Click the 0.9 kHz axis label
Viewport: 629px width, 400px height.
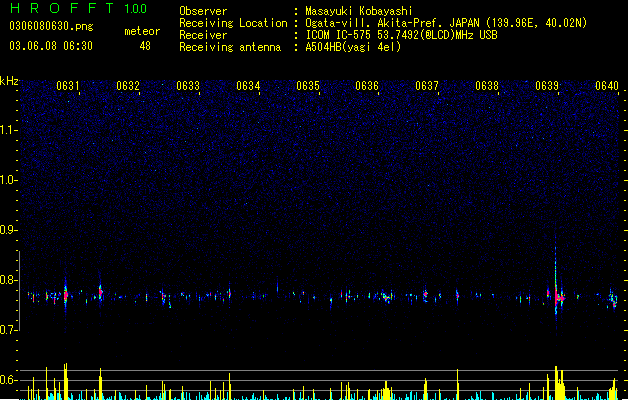[8, 230]
